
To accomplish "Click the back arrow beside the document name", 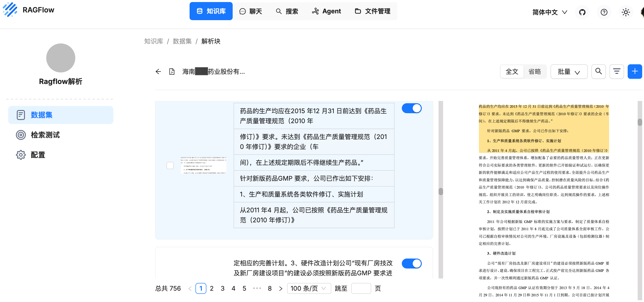I will pos(158,72).
